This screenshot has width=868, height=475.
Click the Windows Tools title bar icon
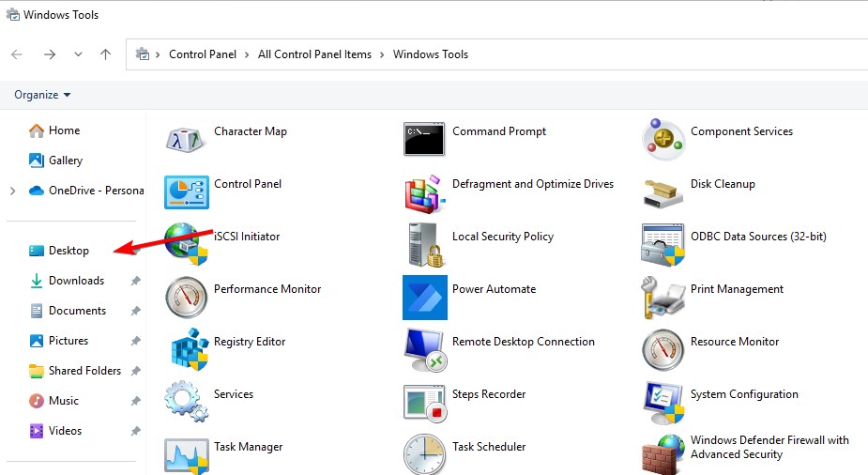coord(13,14)
